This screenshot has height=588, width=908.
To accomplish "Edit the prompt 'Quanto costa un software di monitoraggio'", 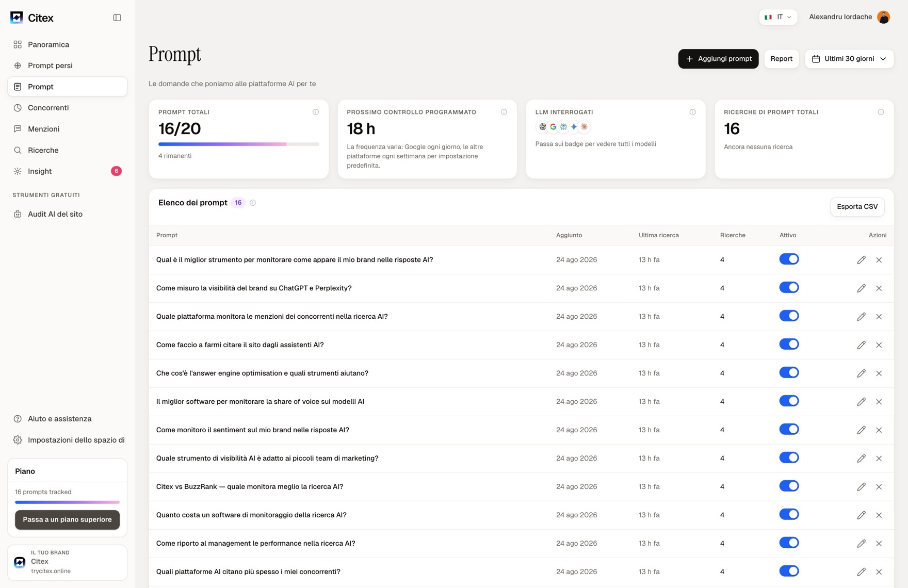I will pos(861,515).
